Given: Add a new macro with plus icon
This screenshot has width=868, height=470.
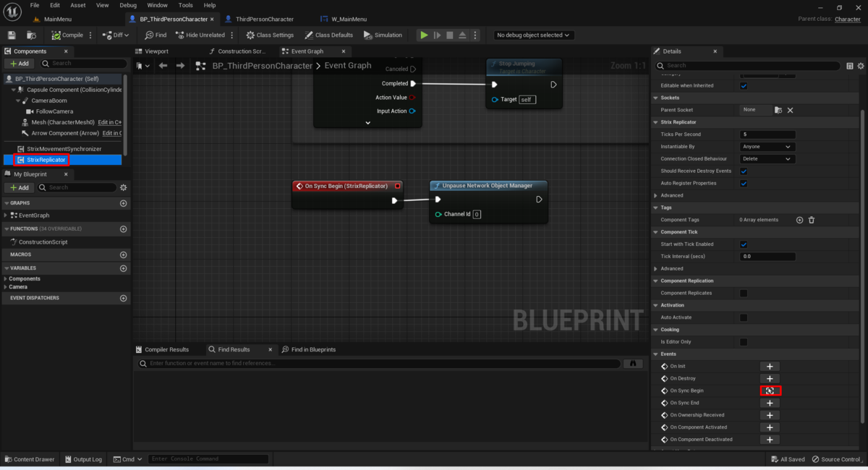Looking at the screenshot, I should click(x=123, y=255).
